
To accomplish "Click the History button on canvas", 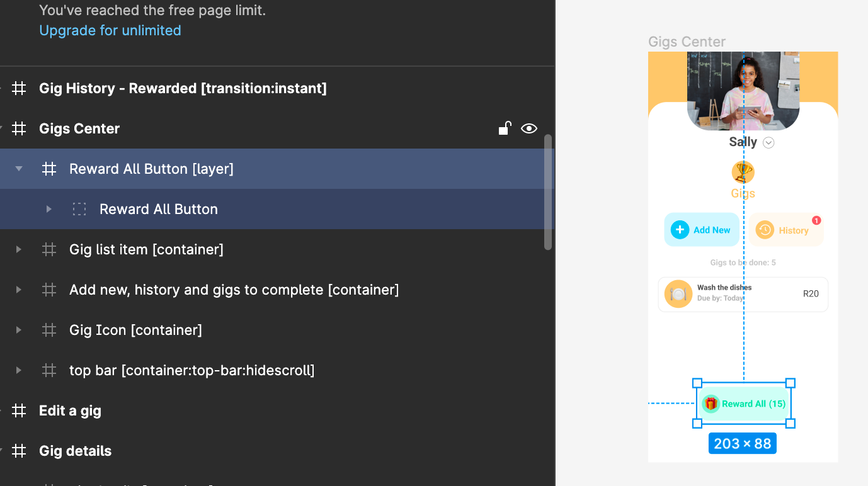I will pos(785,230).
